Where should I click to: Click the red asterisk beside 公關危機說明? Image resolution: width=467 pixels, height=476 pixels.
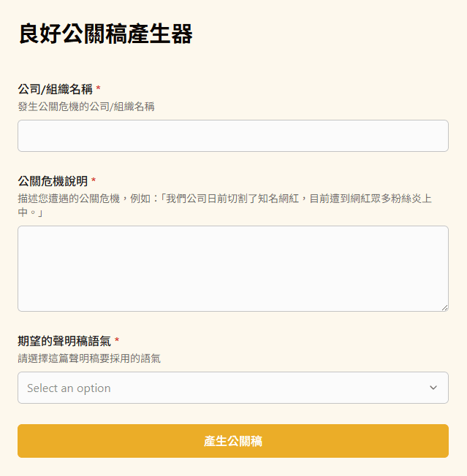point(94,181)
